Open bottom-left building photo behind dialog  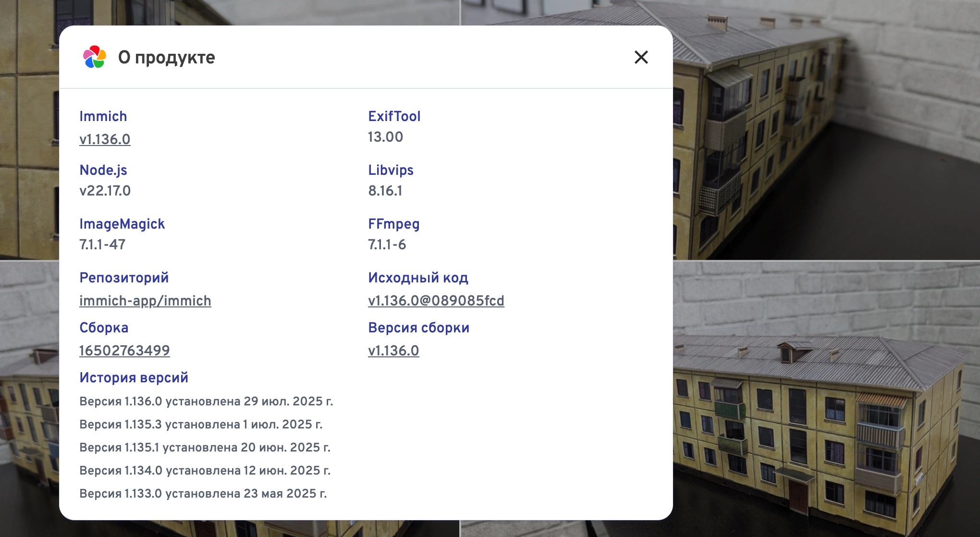(29, 399)
